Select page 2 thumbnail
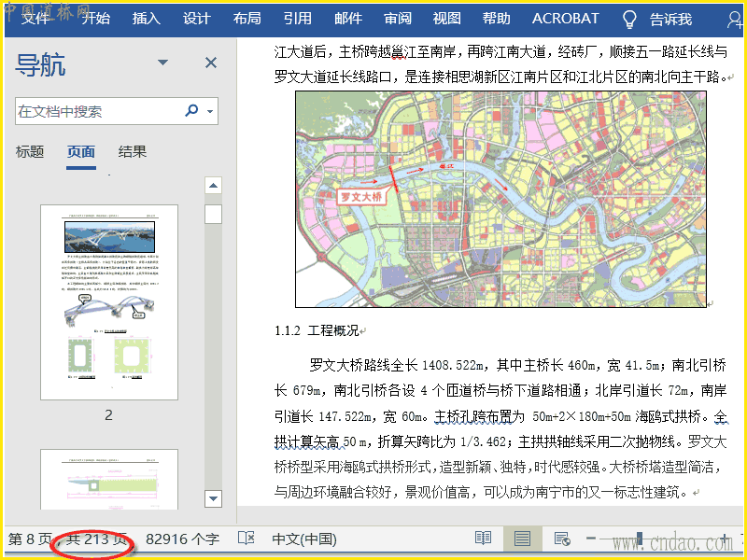 [x=109, y=302]
